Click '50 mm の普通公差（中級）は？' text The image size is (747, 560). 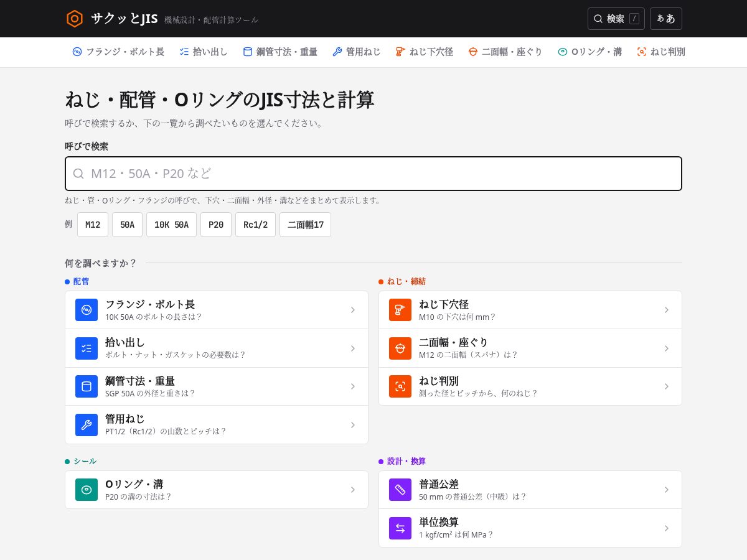(473, 497)
